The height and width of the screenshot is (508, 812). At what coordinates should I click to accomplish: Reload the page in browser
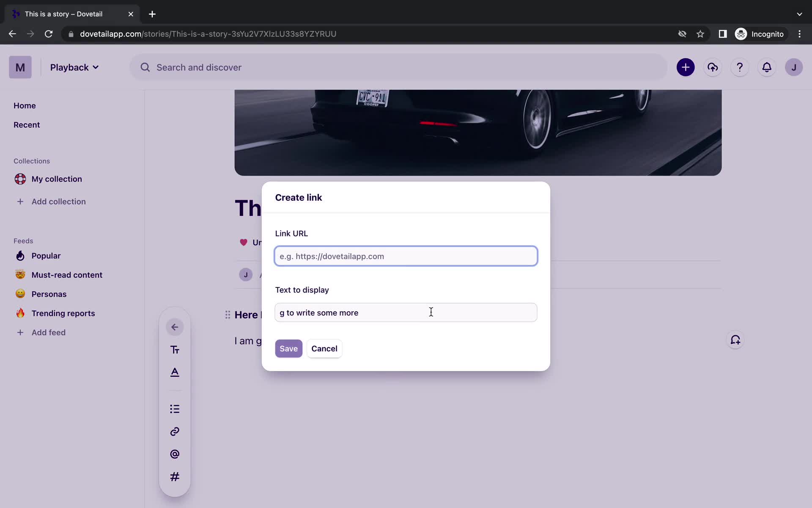tap(49, 34)
